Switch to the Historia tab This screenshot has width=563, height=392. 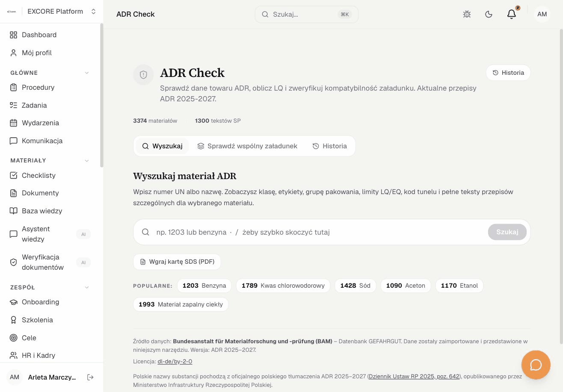pyautogui.click(x=329, y=146)
